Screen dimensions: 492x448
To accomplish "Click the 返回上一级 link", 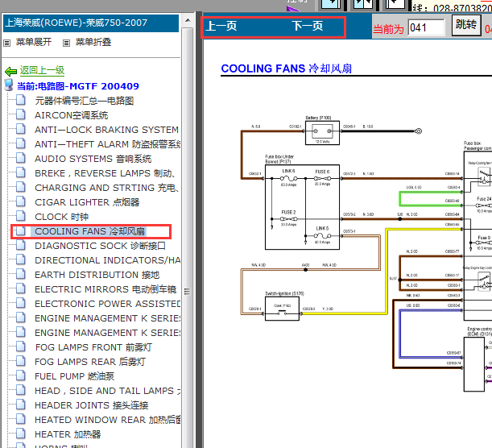I will point(42,70).
